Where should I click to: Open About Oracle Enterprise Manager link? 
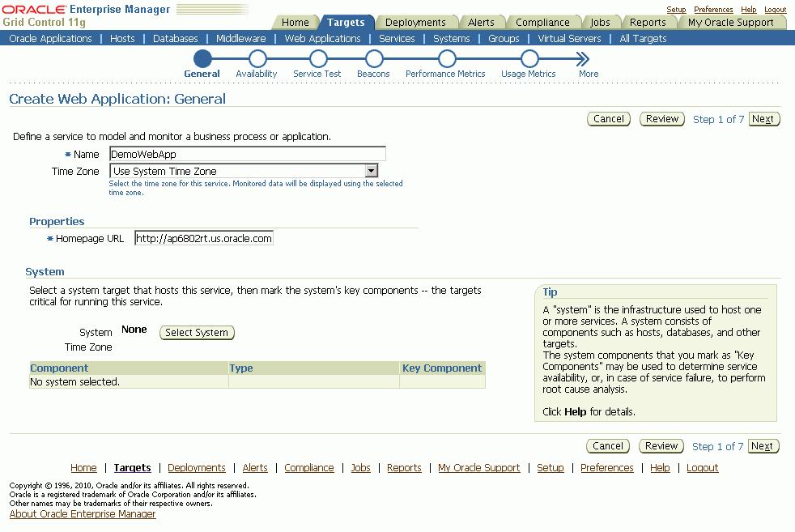tap(83, 514)
